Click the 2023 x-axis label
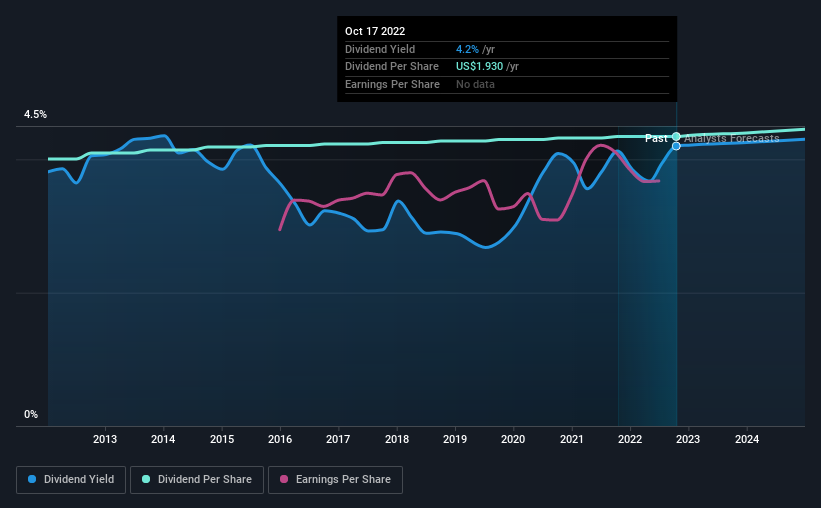 point(688,439)
